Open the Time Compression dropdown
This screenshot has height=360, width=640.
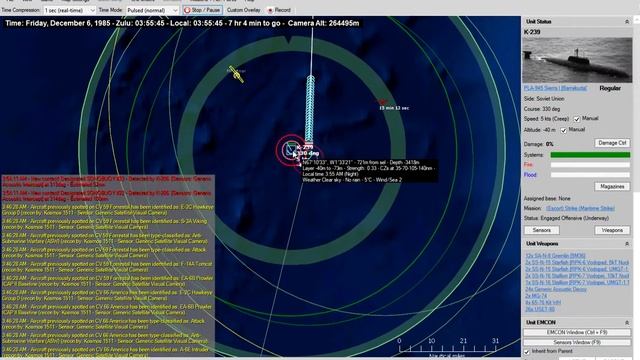click(x=69, y=10)
